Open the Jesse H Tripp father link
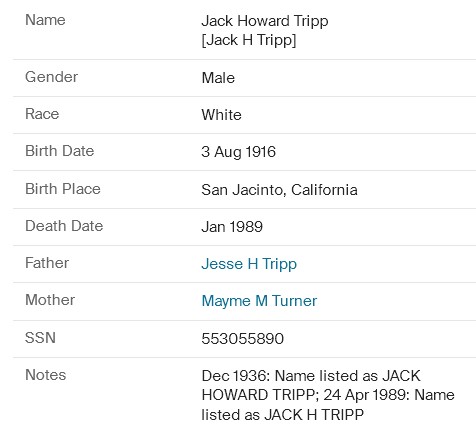The width and height of the screenshot is (476, 428). pyautogui.click(x=249, y=264)
